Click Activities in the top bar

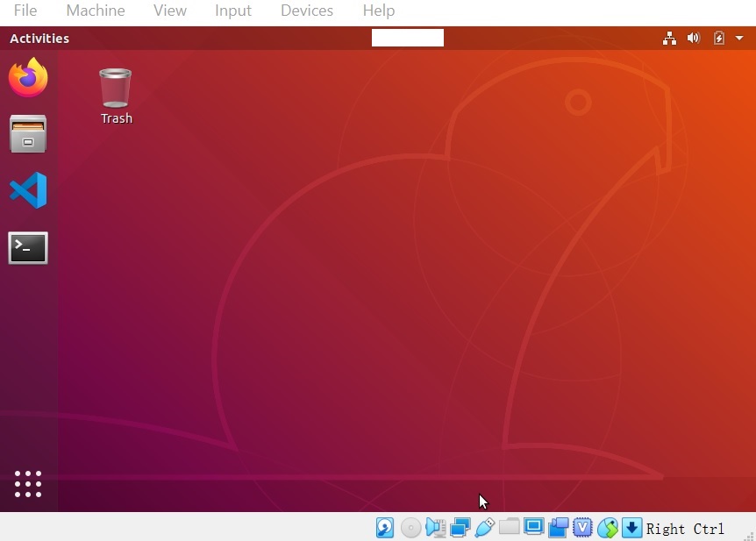(x=39, y=39)
